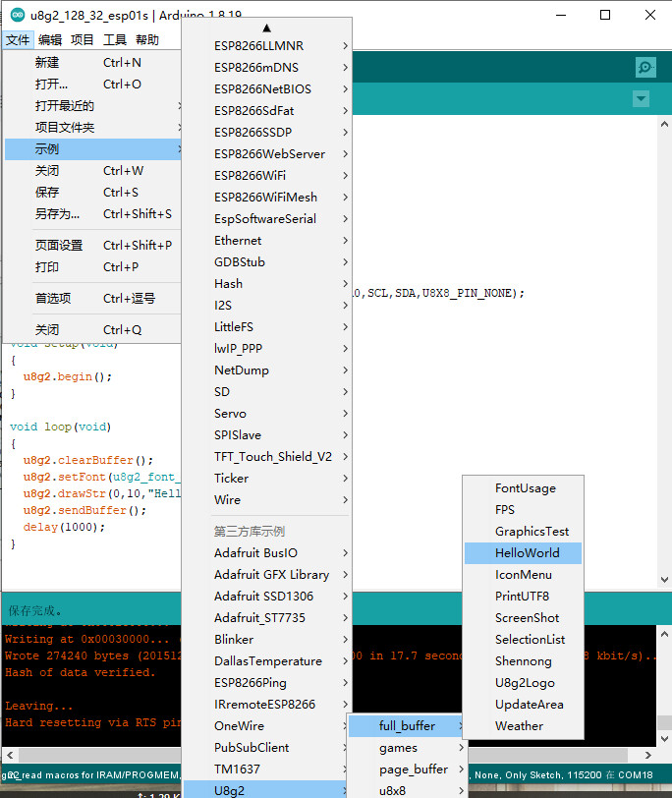The width and height of the screenshot is (672, 798).
Task: Click the Arduino logo in the title bar
Action: (x=18, y=15)
